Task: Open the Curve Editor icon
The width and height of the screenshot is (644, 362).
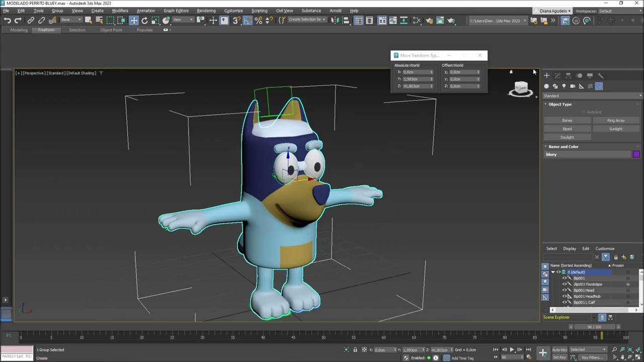Action: pyautogui.click(x=393, y=20)
